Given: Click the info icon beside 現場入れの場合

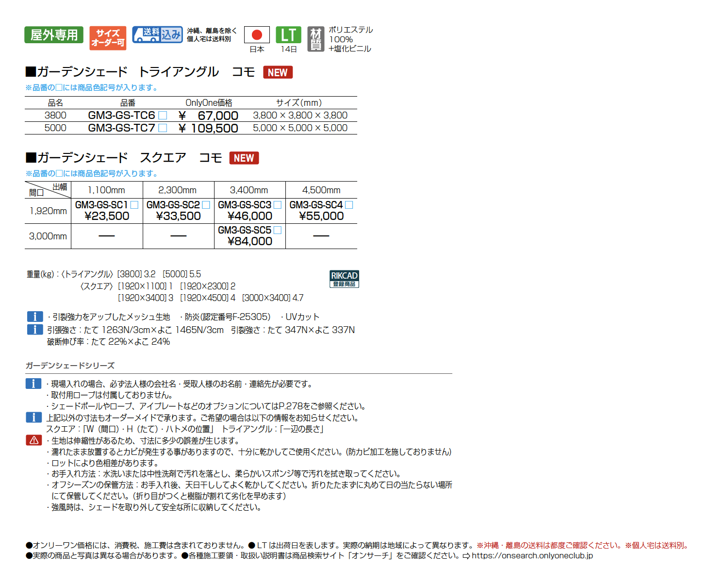Looking at the screenshot, I should click(33, 384).
